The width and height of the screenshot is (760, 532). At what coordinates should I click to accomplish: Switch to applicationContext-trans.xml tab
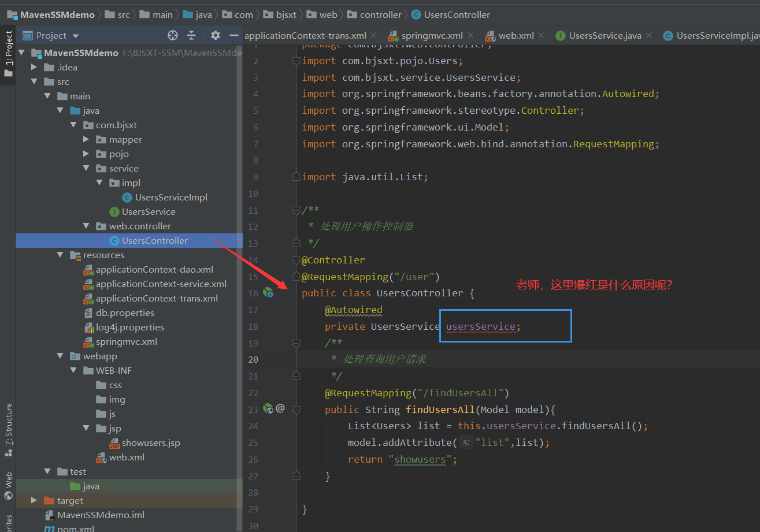(x=305, y=35)
